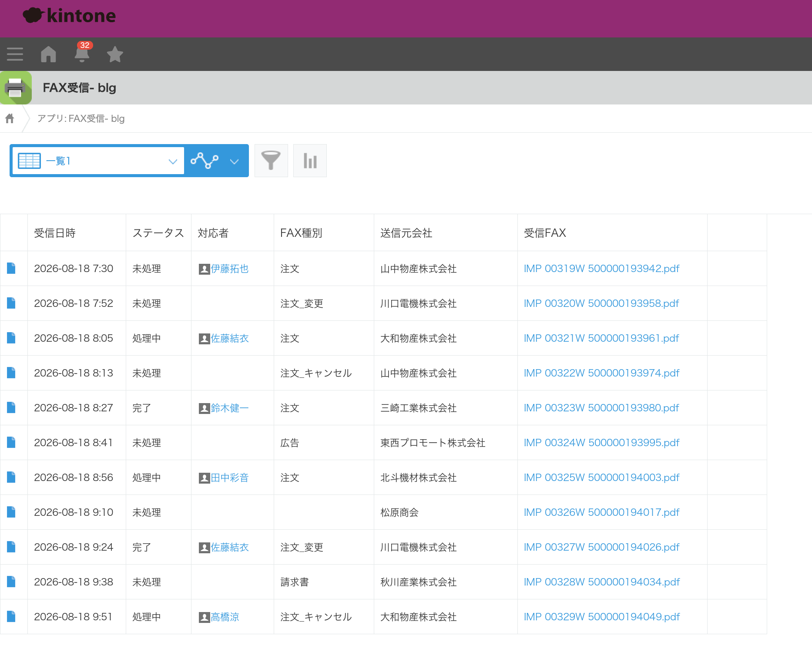Click the ステータス column header
The height and width of the screenshot is (656, 812).
click(158, 233)
